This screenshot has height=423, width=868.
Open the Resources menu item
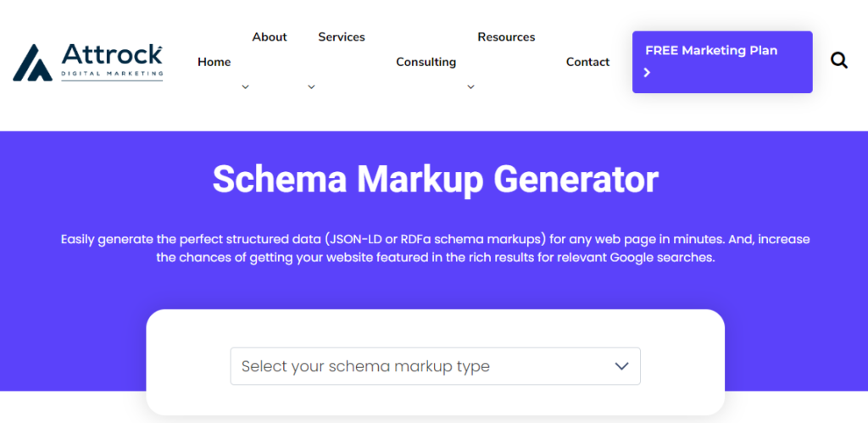point(506,37)
